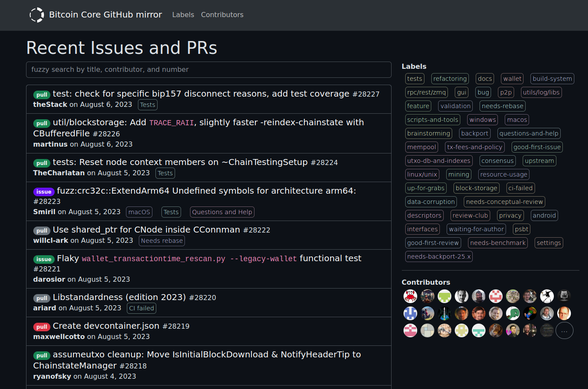Click the pull badge icon on #28227
Image resolution: width=588 pixels, height=389 pixels.
pos(41,94)
